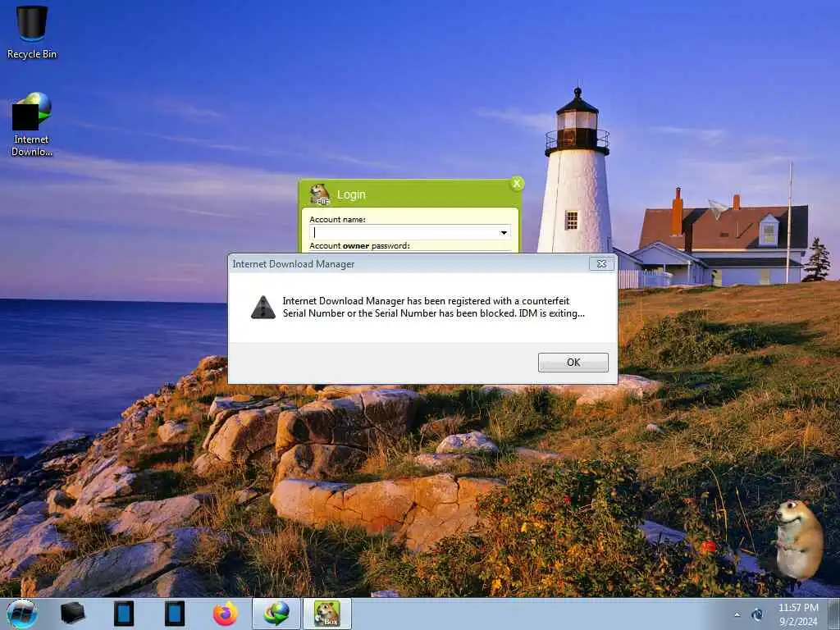Click the warning triangle icon in dialog
This screenshot has width=840, height=630.
263,308
